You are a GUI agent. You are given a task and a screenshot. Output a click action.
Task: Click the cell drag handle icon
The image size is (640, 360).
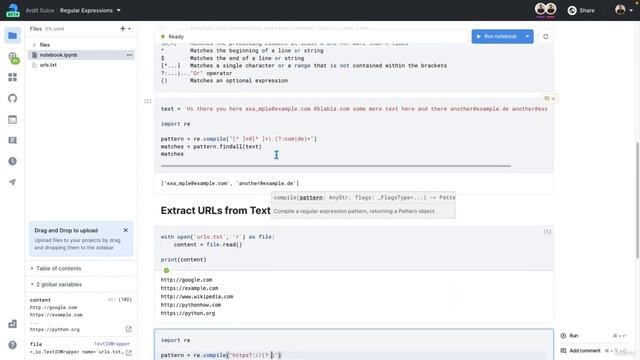click(148, 101)
